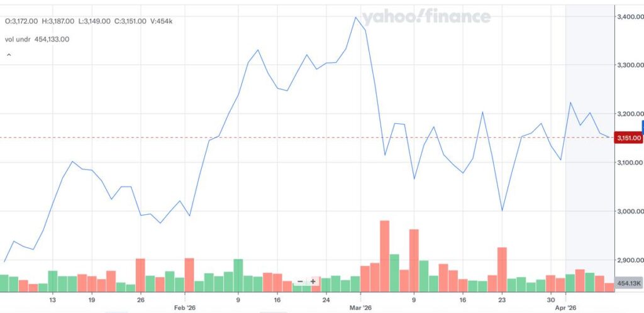Click the red 3,151.00 current price tag
644x313 pixels.
[629, 138]
